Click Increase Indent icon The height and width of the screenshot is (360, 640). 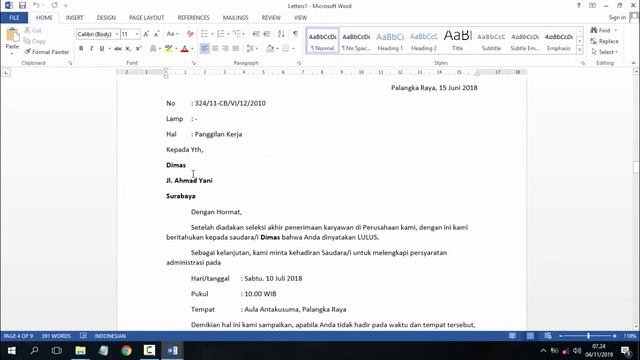click(267, 34)
